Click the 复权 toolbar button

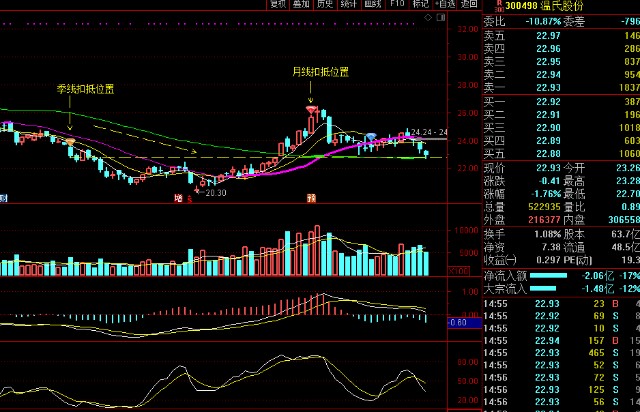point(278,4)
